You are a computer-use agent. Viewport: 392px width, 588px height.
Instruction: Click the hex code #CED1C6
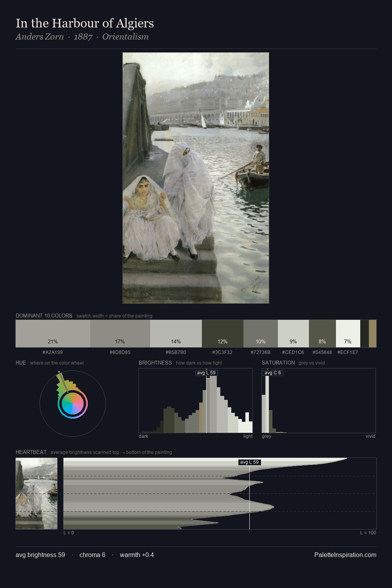(293, 352)
